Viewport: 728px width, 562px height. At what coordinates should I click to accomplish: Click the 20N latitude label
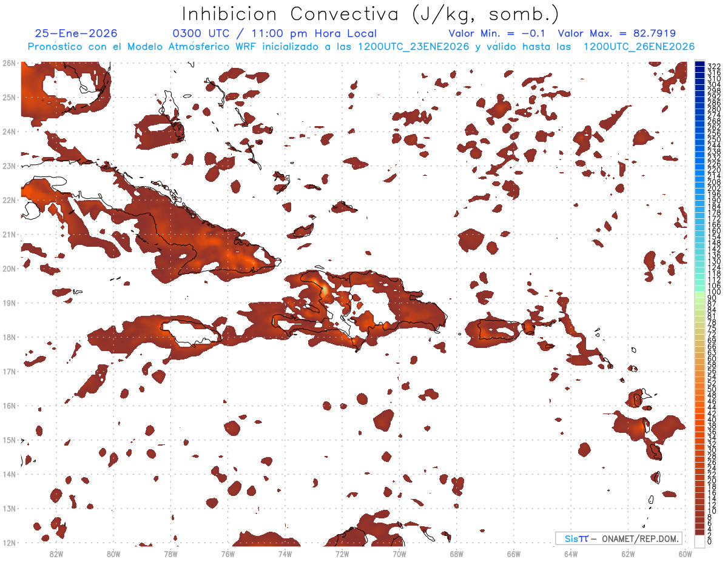pyautogui.click(x=9, y=269)
